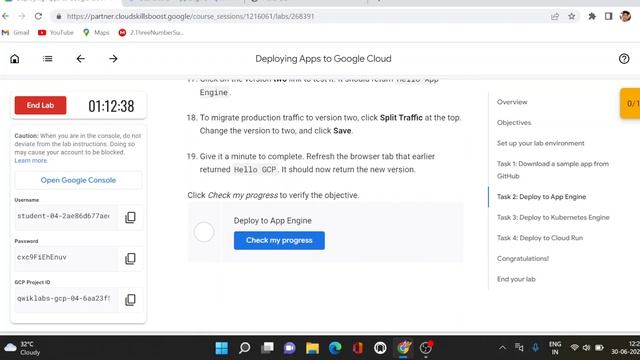
Task: Click the lab timer 01:12:38
Action: click(111, 106)
